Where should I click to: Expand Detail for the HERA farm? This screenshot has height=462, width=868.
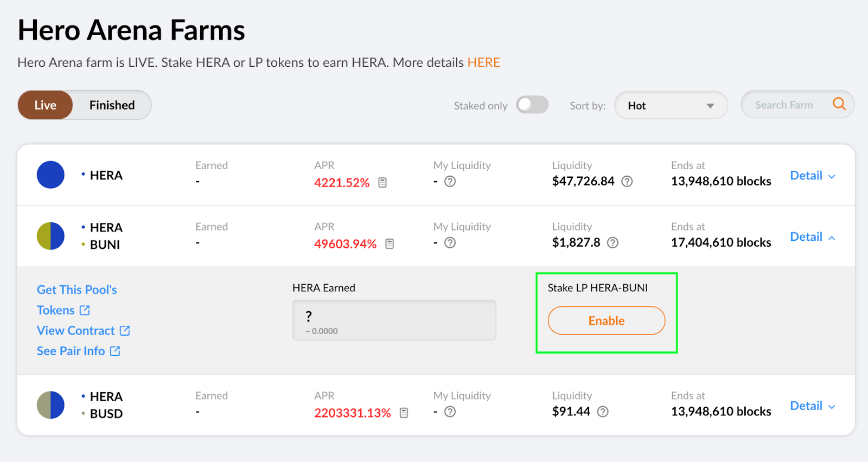pyautogui.click(x=812, y=176)
